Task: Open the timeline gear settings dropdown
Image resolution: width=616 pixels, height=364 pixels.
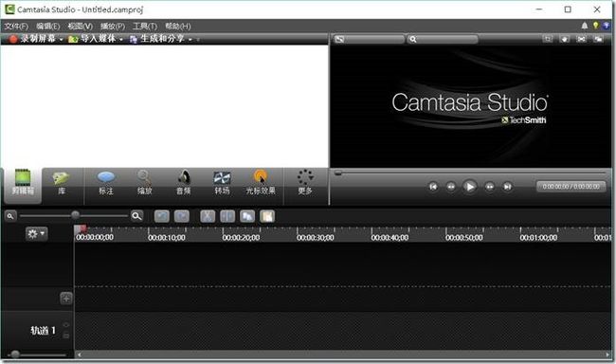Action: [37, 234]
